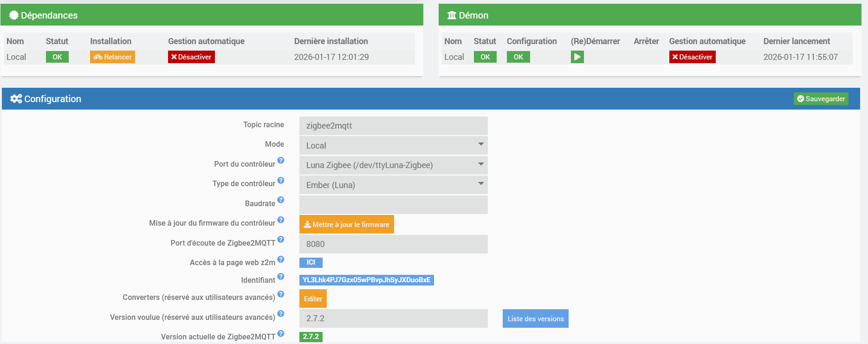Open the z2m web page via ICI
Image resolution: width=868 pixels, height=344 pixels.
[311, 263]
